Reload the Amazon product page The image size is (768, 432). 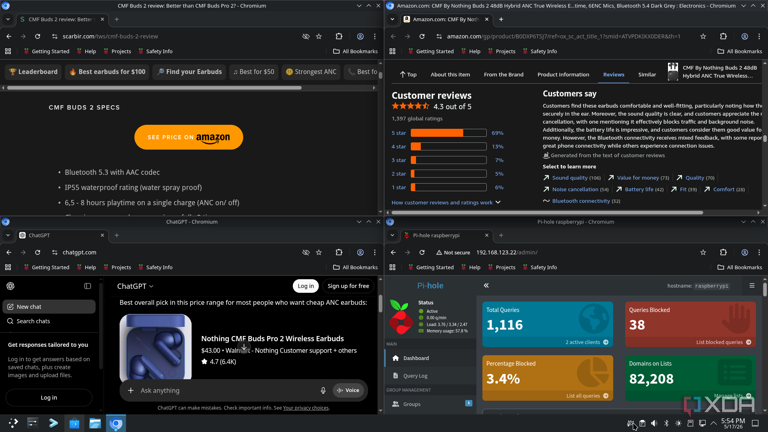point(422,36)
